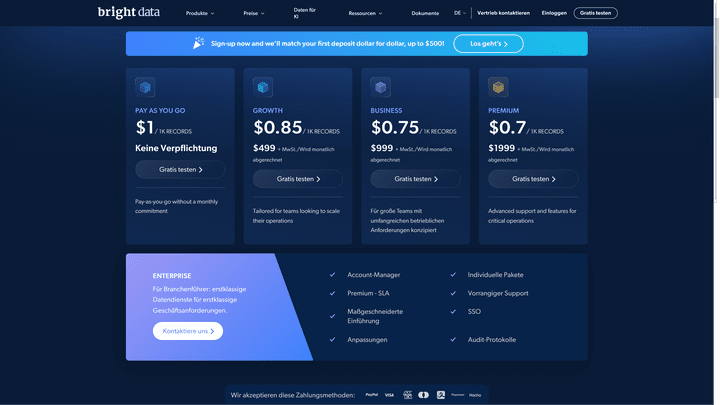Click the Payoneer payment icon

click(x=458, y=395)
